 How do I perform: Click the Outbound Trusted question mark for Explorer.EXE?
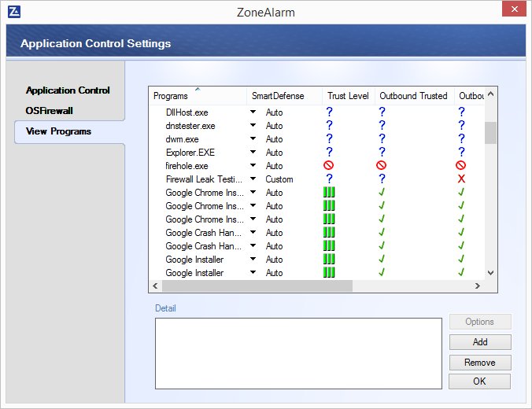click(x=382, y=152)
